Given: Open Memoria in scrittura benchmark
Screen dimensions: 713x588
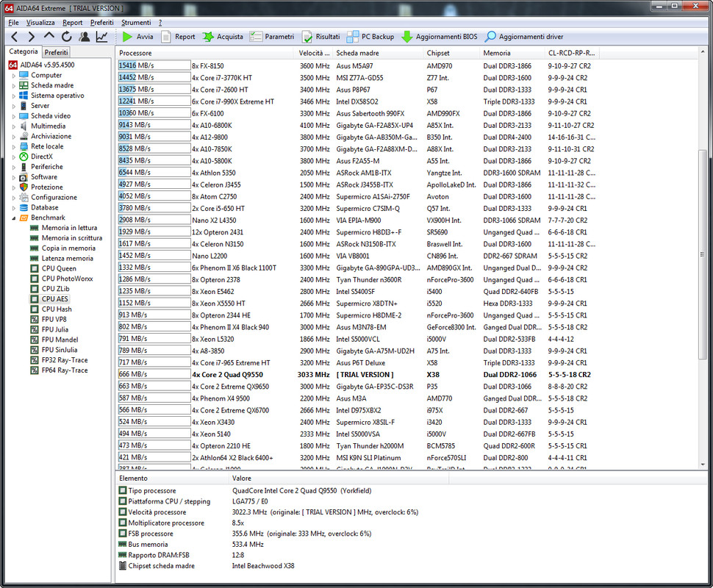Looking at the screenshot, I should point(72,238).
